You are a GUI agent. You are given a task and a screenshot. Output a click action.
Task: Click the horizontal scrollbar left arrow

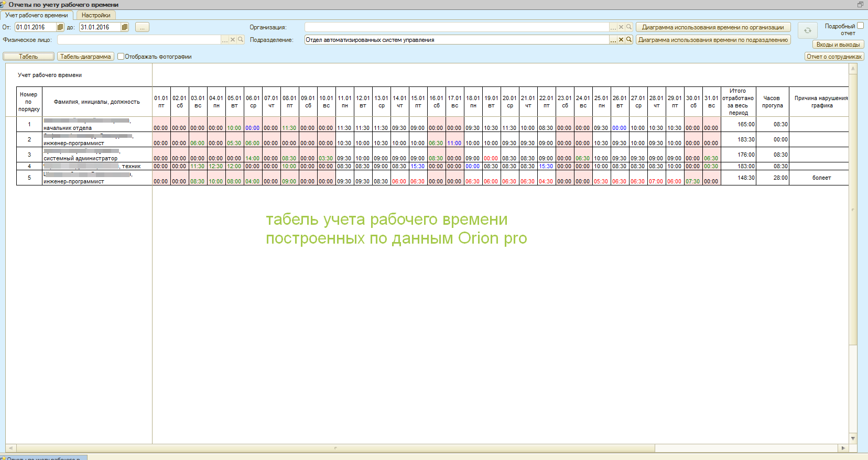point(10,448)
